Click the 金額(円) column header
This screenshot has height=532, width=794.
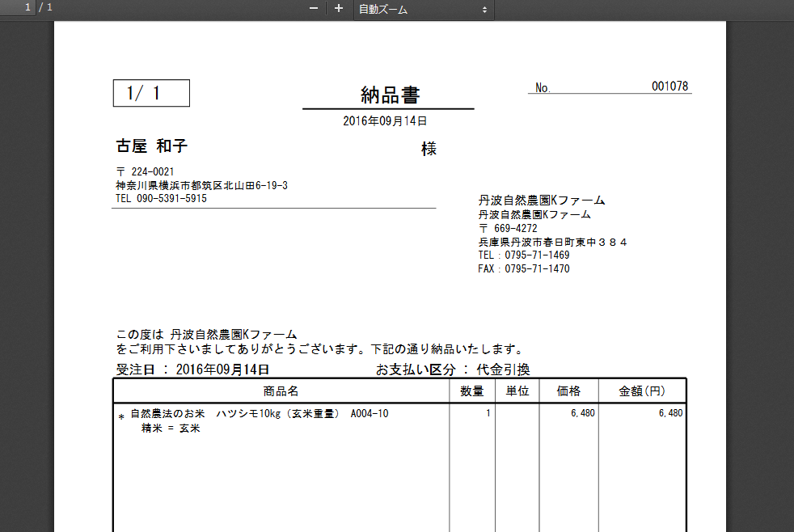click(642, 391)
